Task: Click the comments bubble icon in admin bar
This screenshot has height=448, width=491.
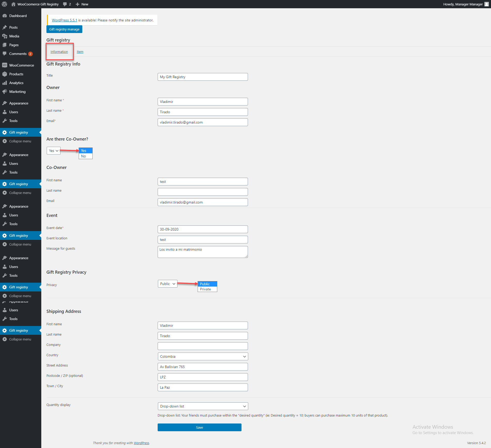Action: [x=65, y=4]
